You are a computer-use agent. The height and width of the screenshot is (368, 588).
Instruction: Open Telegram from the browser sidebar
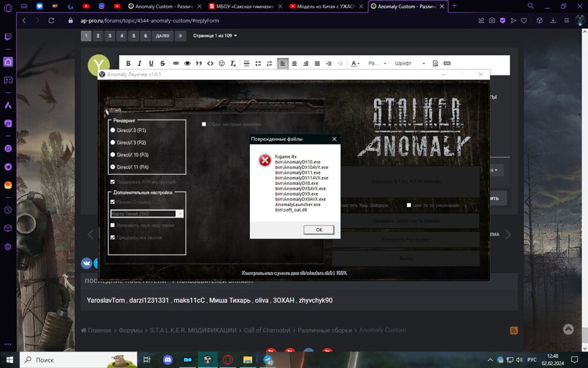pos(8,167)
